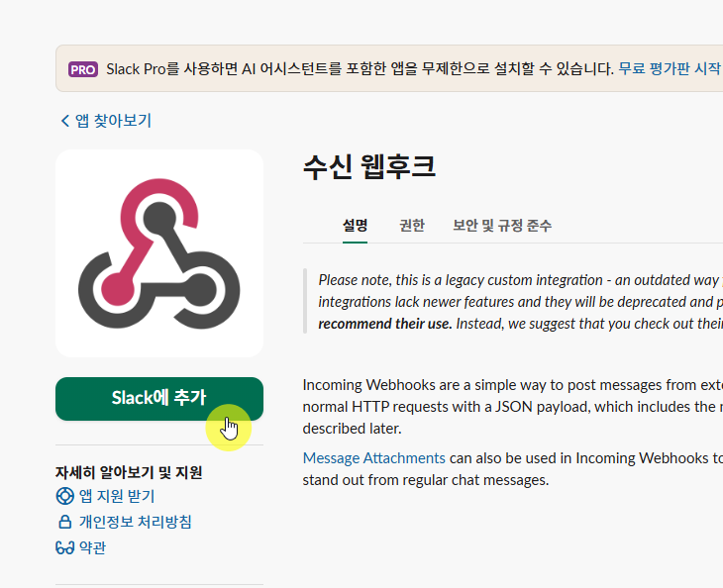Select the '설명' tab
Image resolution: width=723 pixels, height=588 pixels.
(x=355, y=226)
